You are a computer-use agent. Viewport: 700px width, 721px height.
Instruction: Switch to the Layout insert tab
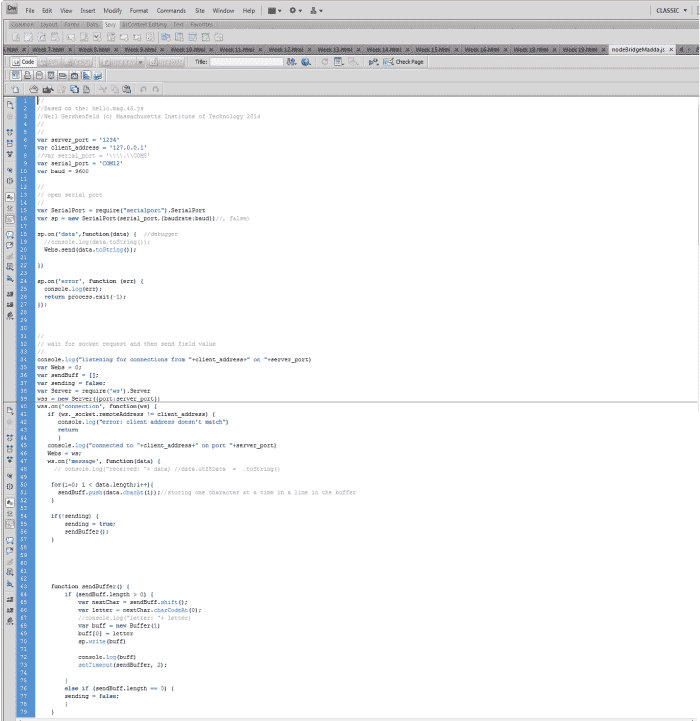(49, 24)
